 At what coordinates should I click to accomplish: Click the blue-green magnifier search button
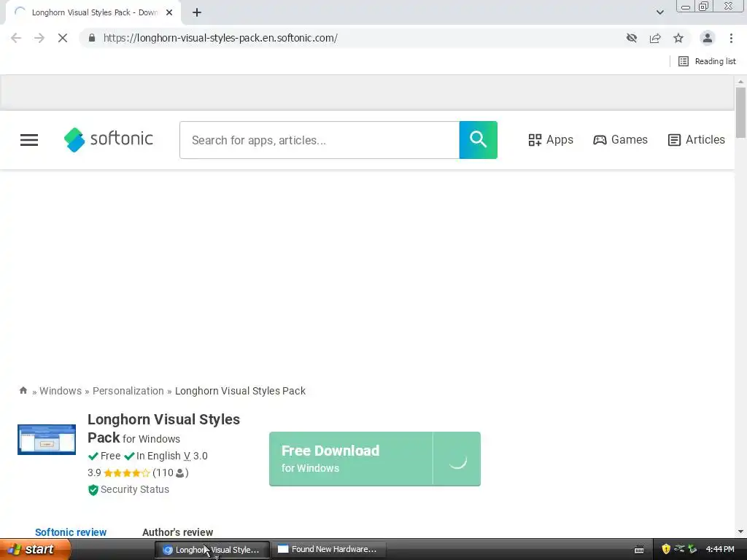click(479, 140)
